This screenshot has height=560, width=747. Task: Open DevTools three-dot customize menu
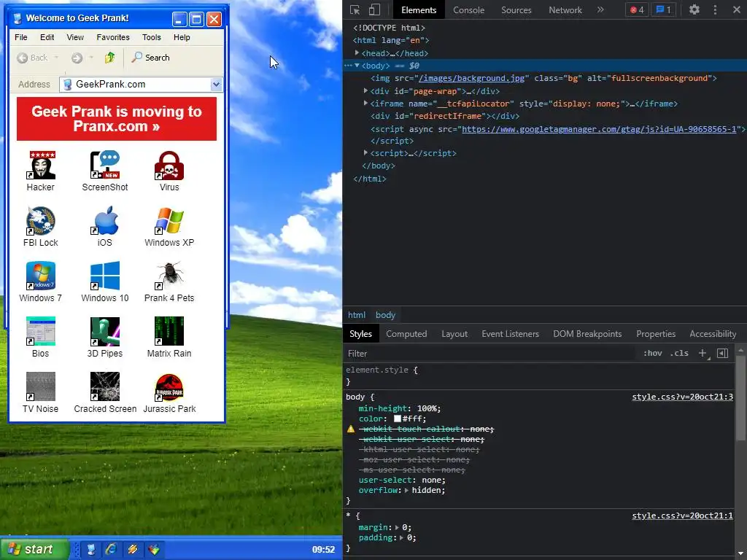(715, 9)
